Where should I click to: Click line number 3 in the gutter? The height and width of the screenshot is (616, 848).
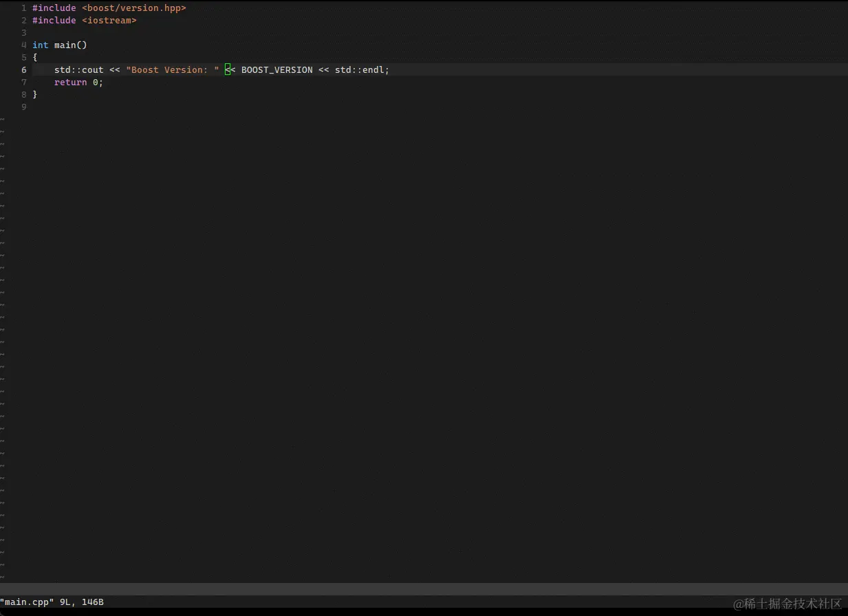click(24, 32)
